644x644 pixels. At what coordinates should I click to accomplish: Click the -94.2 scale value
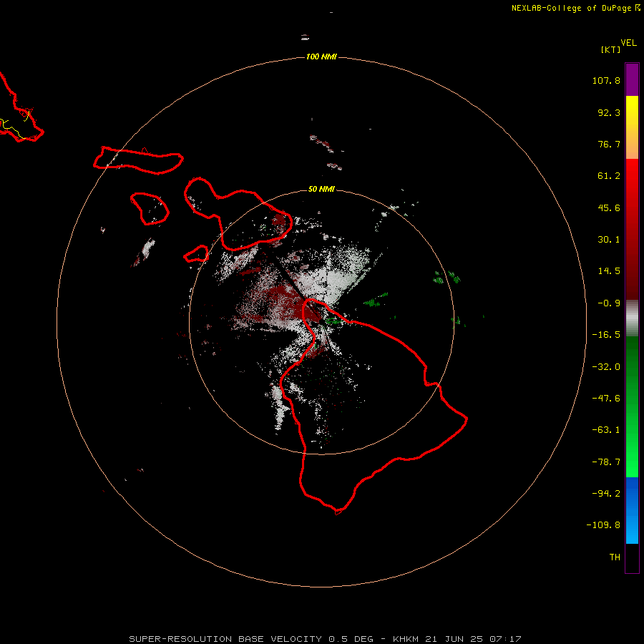tap(606, 493)
